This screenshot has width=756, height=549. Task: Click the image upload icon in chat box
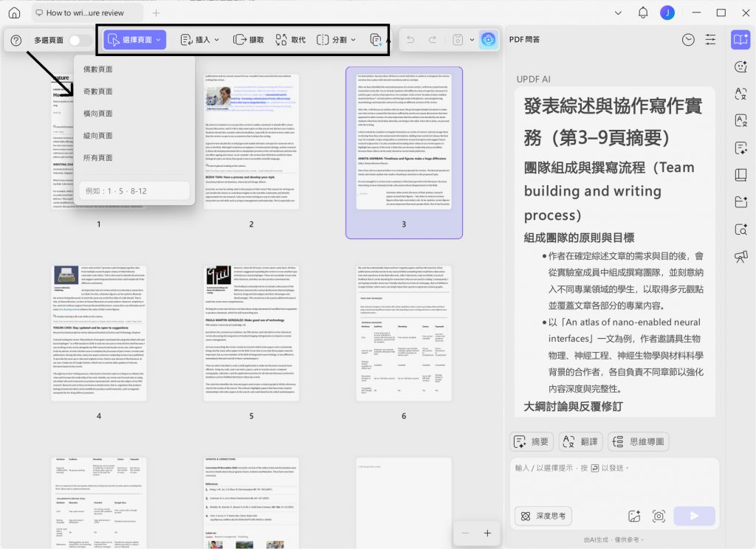click(634, 517)
